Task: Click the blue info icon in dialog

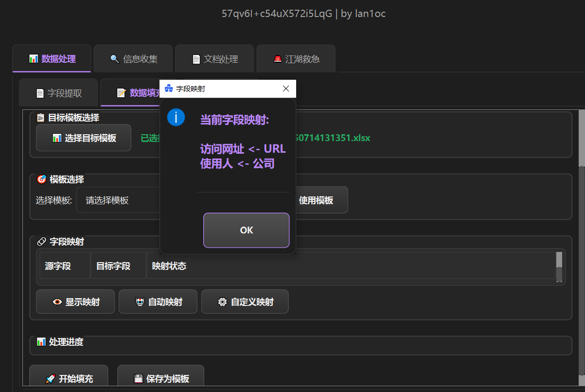Action: click(176, 118)
